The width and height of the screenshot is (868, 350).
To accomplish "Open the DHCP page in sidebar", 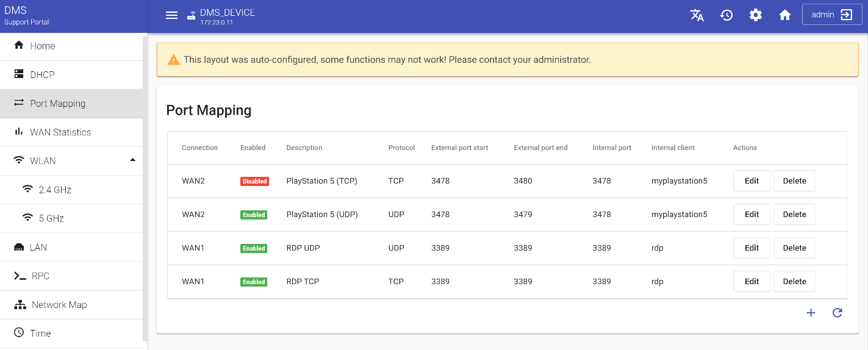I will click(42, 75).
